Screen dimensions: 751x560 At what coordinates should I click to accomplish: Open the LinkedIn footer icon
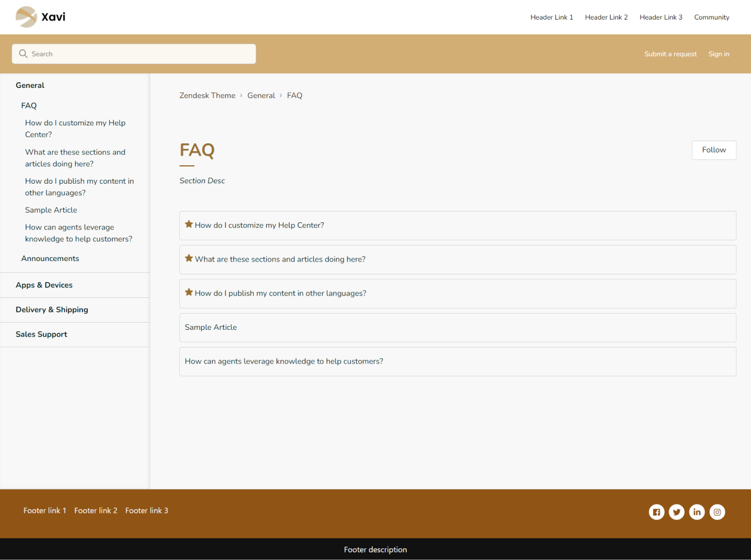tap(697, 512)
